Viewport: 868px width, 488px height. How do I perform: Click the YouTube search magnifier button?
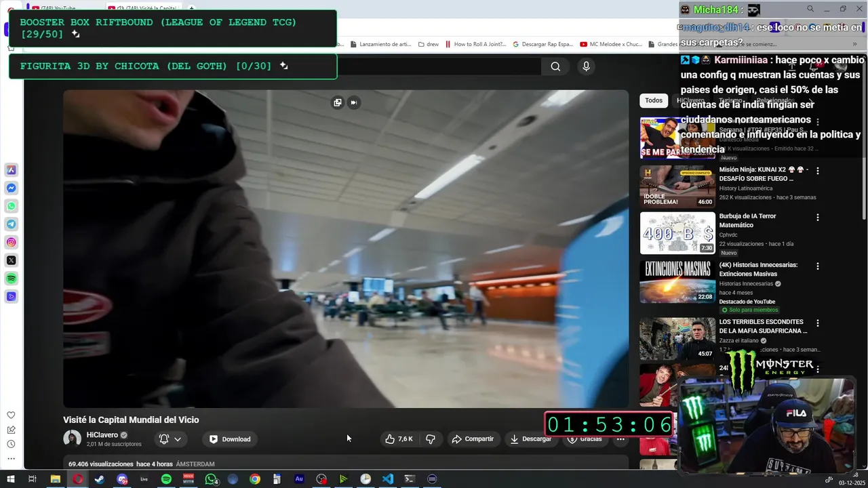coord(555,66)
